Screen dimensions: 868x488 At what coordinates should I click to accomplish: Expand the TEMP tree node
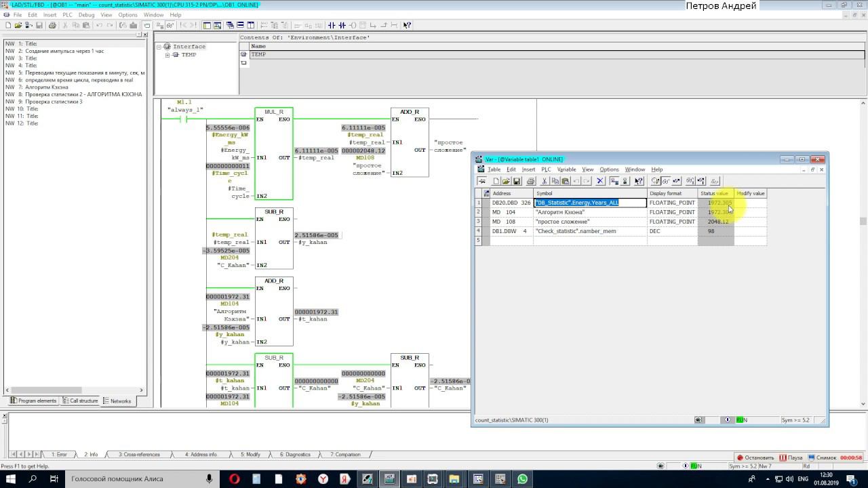(167, 55)
